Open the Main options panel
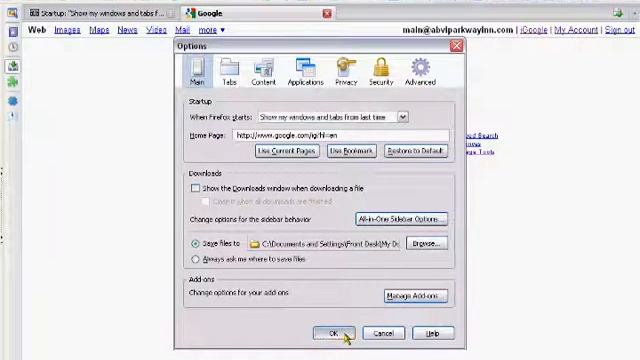Screen dimensions: 640x360 (x=198, y=71)
